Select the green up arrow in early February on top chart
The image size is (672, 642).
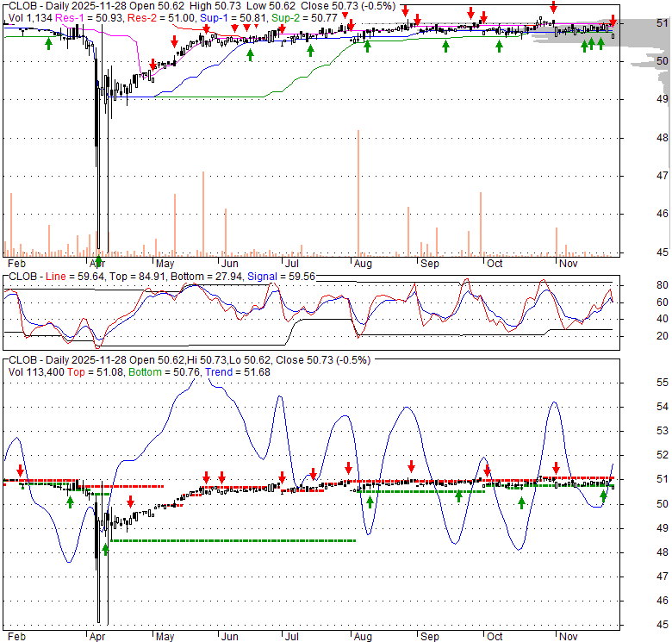pos(48,42)
